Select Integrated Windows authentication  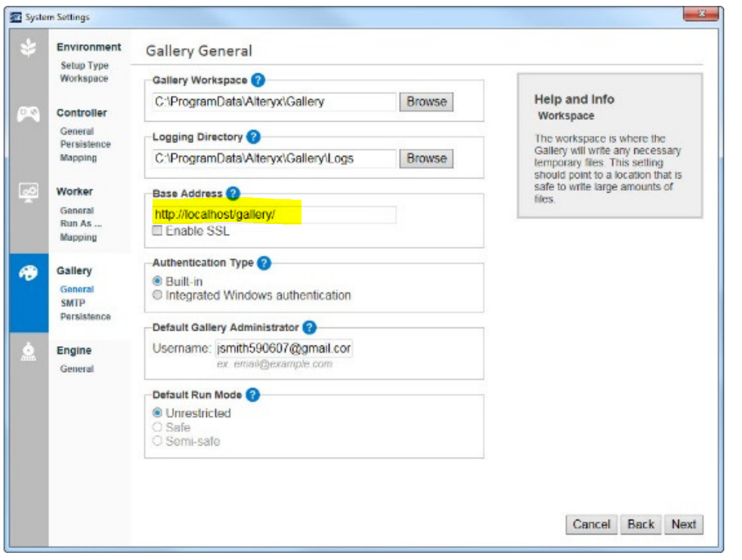click(x=157, y=293)
